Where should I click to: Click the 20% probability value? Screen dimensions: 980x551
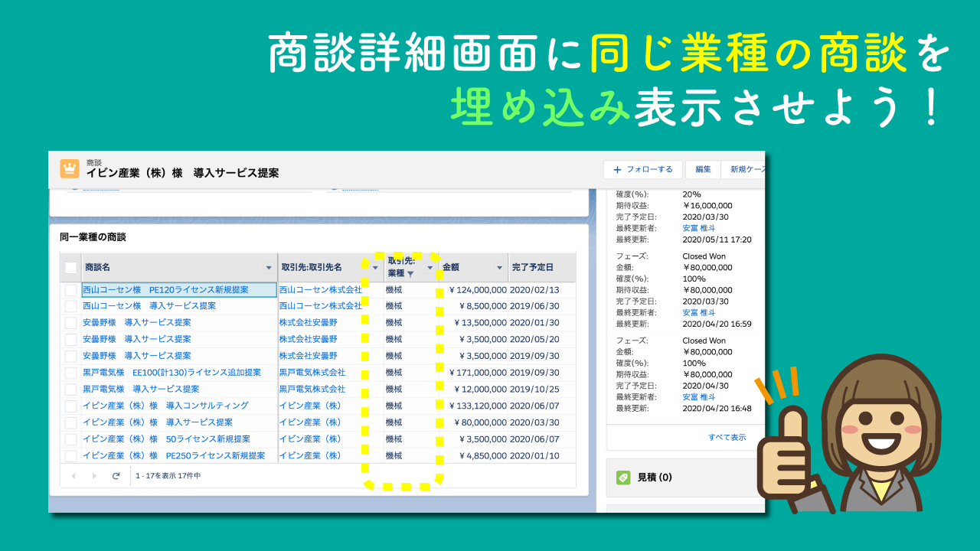pos(692,194)
